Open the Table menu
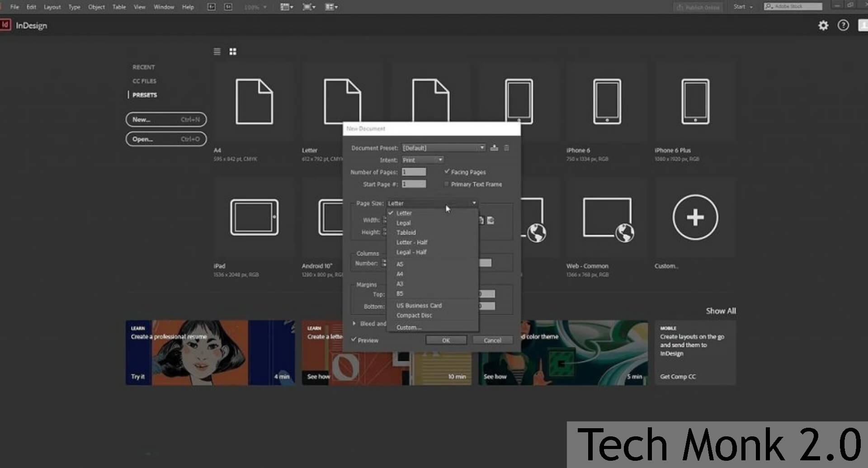868x468 pixels. tap(119, 7)
